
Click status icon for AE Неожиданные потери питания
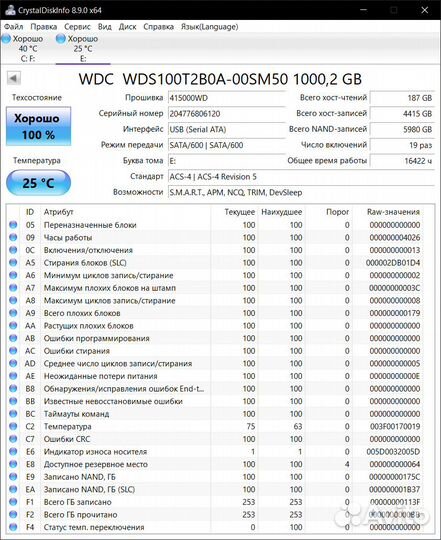tap(13, 376)
